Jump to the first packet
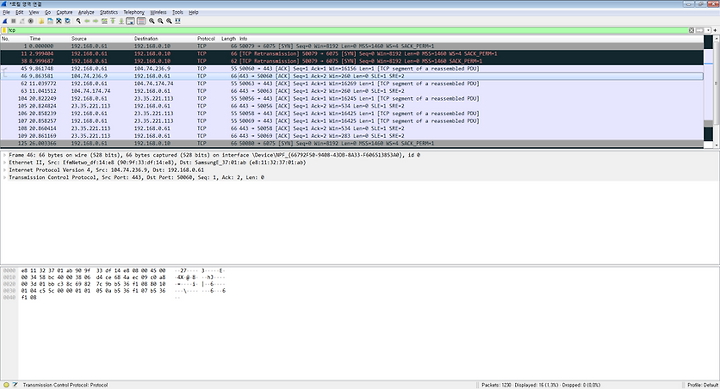 [112, 21]
